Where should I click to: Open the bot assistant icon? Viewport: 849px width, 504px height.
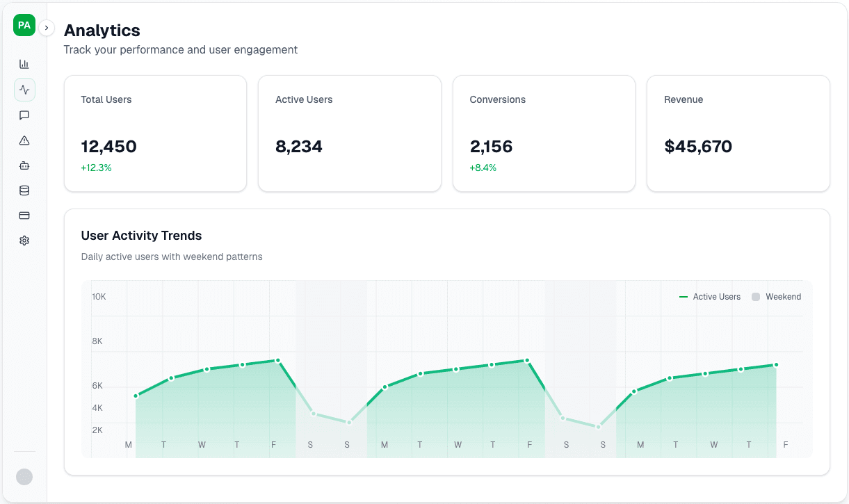(24, 165)
